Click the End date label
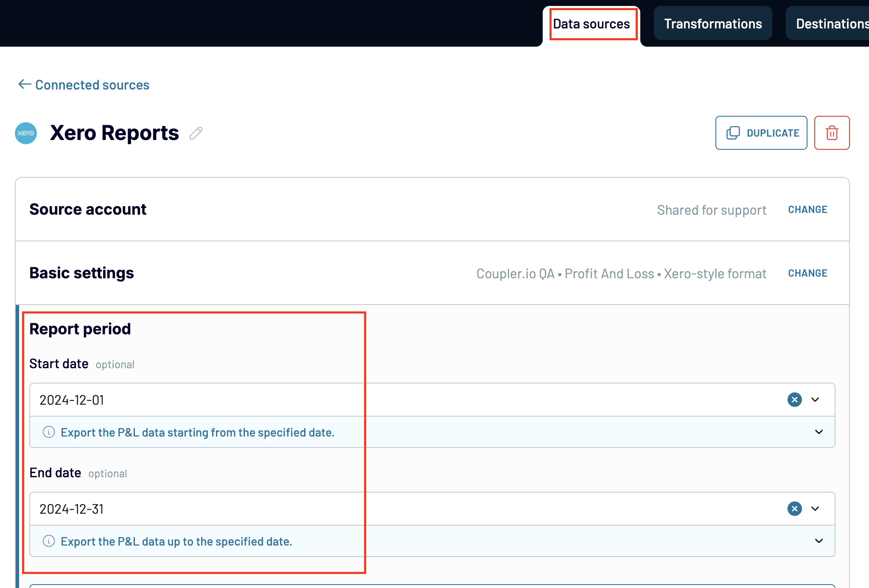Screen dimensions: 869x588 55,473
